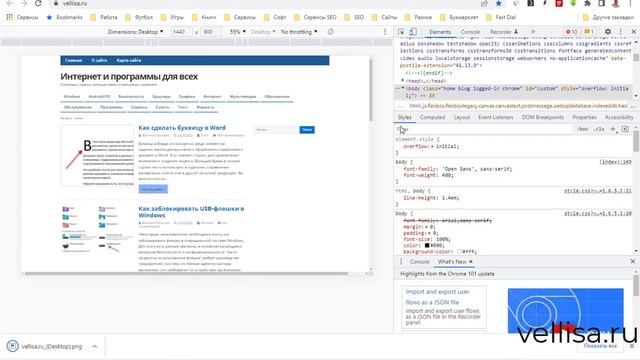This screenshot has height=360, width=640.
Task: Toggle the computed styles sidebar icon
Action: [x=625, y=129]
